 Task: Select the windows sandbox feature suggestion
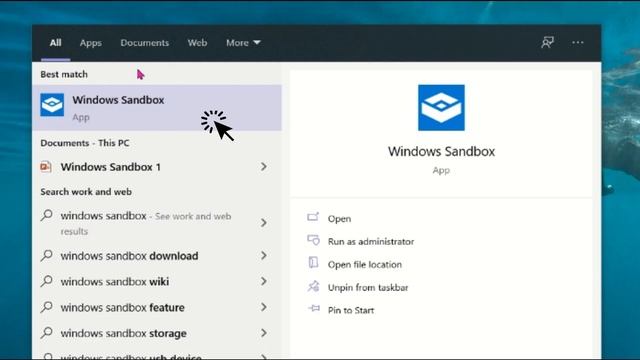pyautogui.click(x=157, y=307)
